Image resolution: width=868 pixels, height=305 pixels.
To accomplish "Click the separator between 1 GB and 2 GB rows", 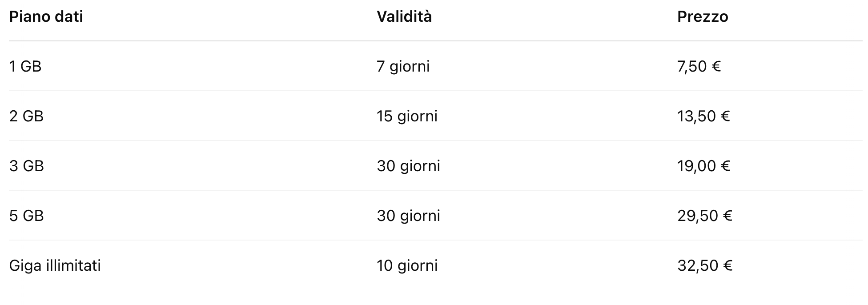I will [434, 91].
